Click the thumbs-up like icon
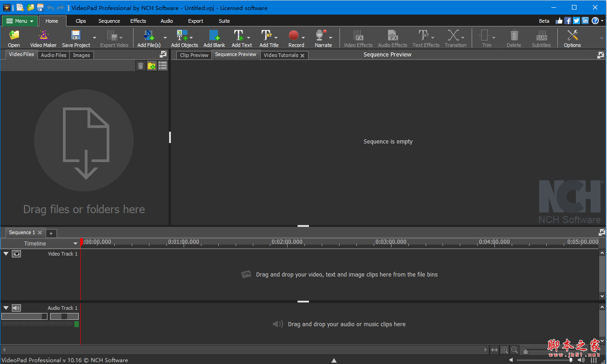Image resolution: width=607 pixels, height=364 pixels. click(x=559, y=21)
